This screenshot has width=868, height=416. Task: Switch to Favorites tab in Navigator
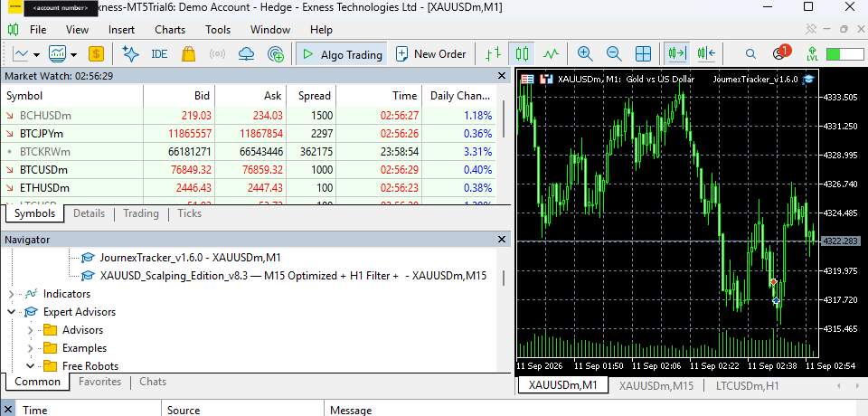99,382
